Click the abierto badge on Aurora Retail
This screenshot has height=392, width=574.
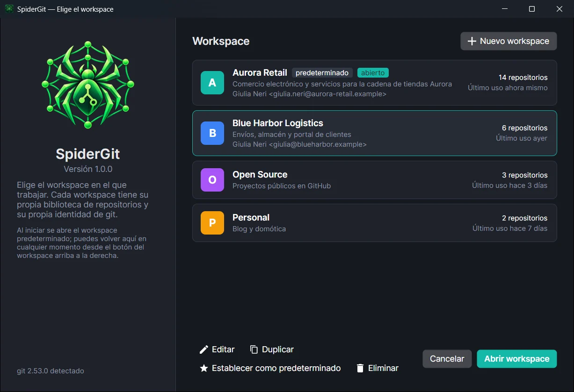point(373,73)
